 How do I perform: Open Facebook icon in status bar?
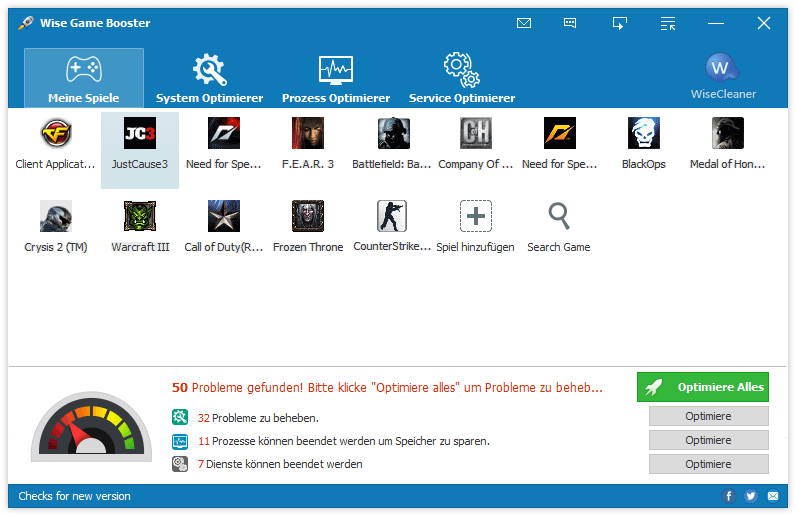click(x=729, y=496)
